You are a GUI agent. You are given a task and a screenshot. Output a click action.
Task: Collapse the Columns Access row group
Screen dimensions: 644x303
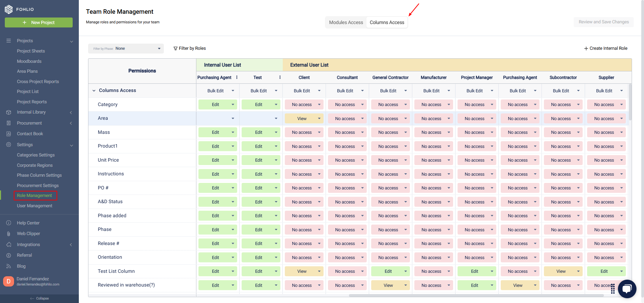(x=94, y=91)
